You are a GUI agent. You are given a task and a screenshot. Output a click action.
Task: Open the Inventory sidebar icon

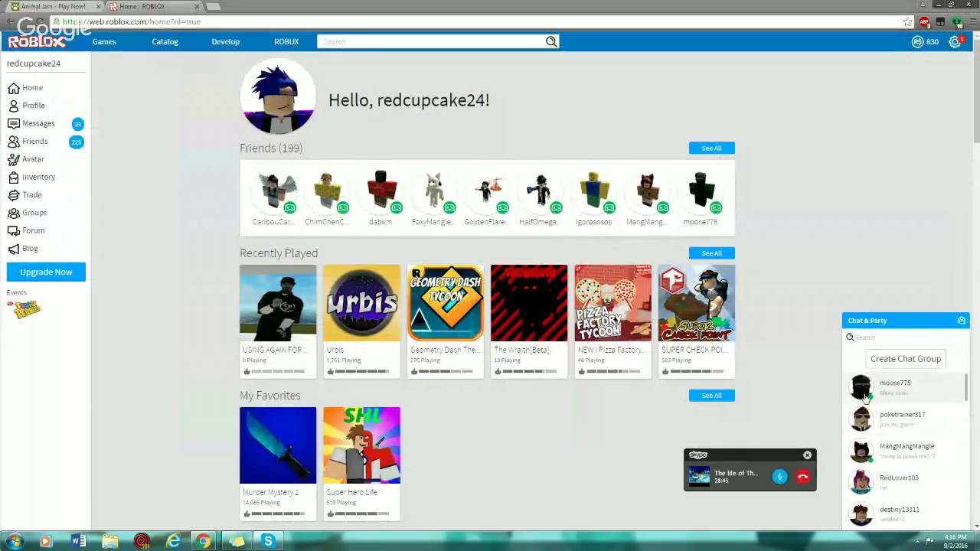(14, 177)
